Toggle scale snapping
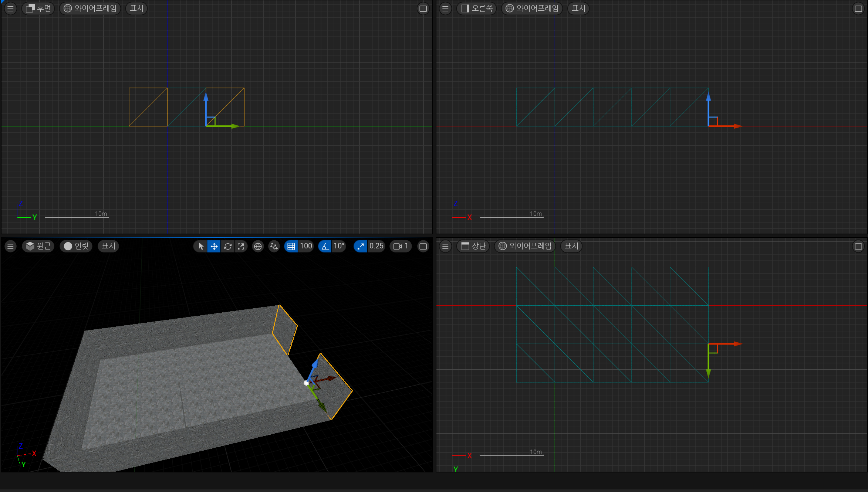 360,246
